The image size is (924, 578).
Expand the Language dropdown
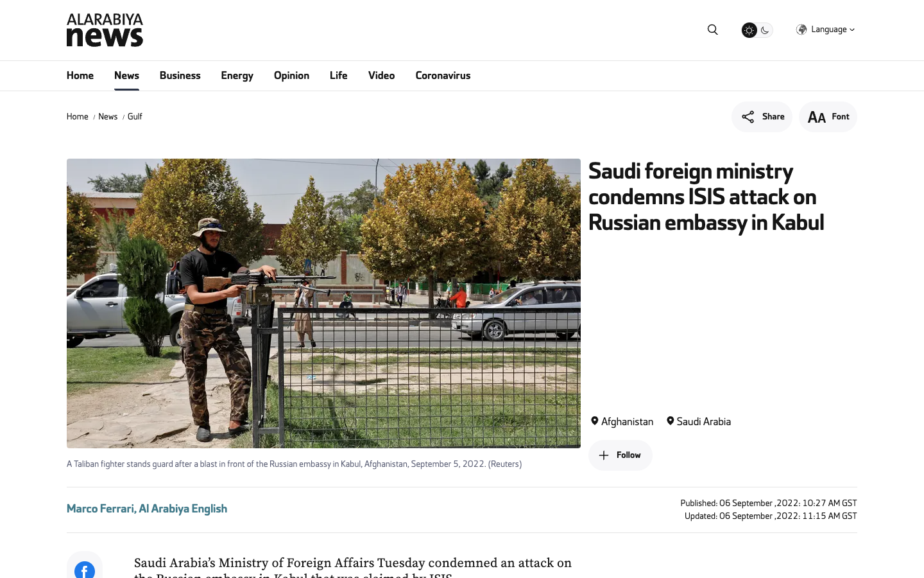click(x=825, y=30)
